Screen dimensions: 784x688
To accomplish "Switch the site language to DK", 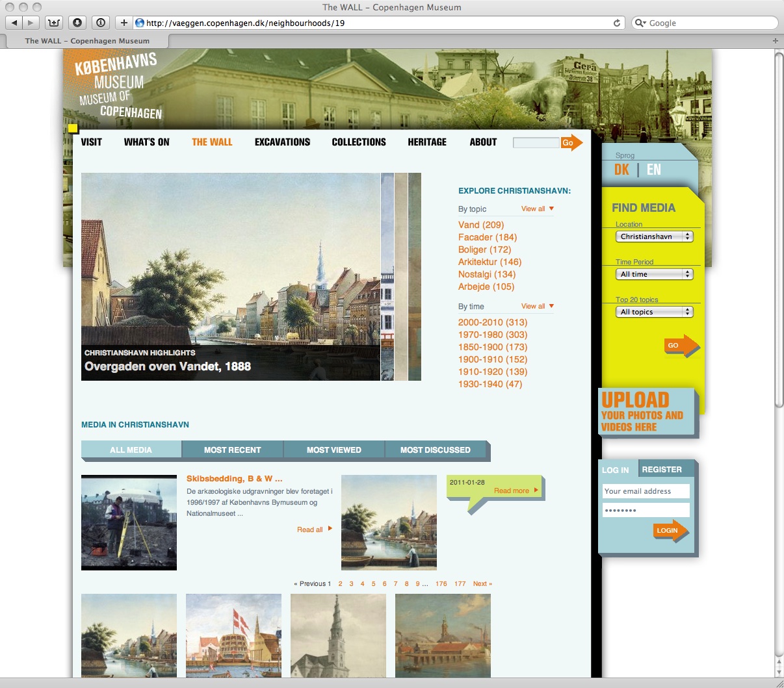I will [621, 170].
